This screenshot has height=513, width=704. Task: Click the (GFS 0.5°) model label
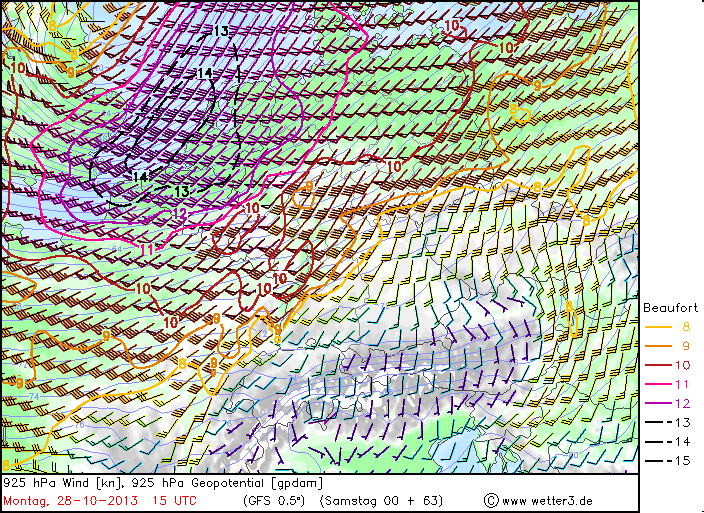(x=274, y=501)
